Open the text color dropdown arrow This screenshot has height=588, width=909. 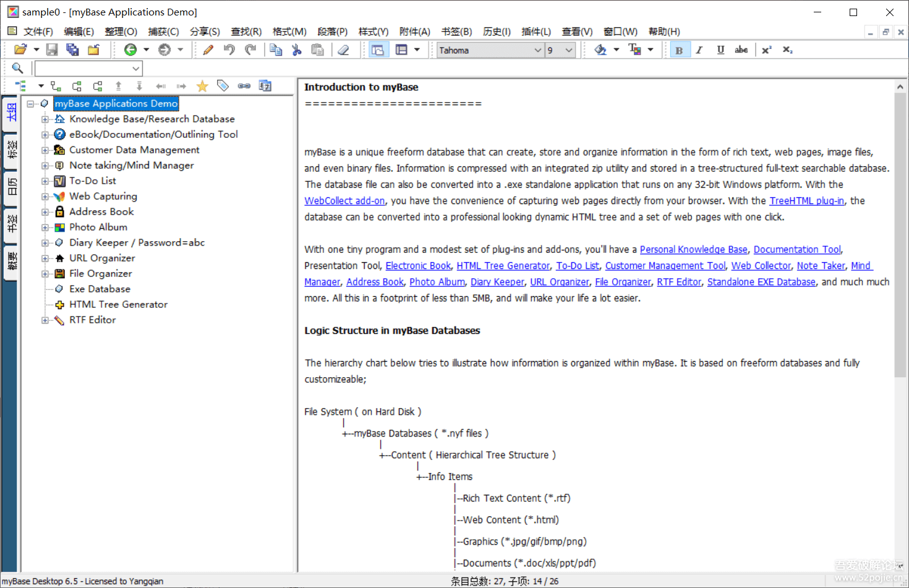651,50
